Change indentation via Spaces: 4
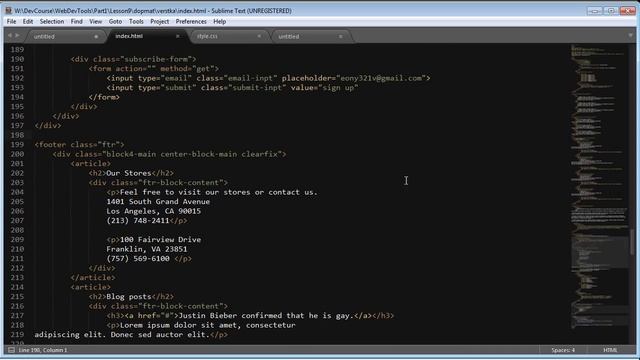Screen dimensions: 640x360 (x=563, y=350)
